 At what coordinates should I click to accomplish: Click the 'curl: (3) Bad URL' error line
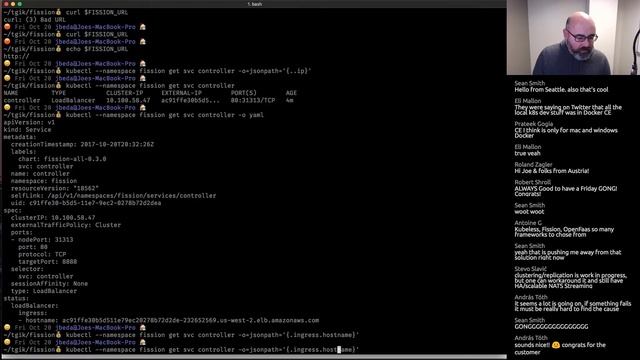coord(35,20)
